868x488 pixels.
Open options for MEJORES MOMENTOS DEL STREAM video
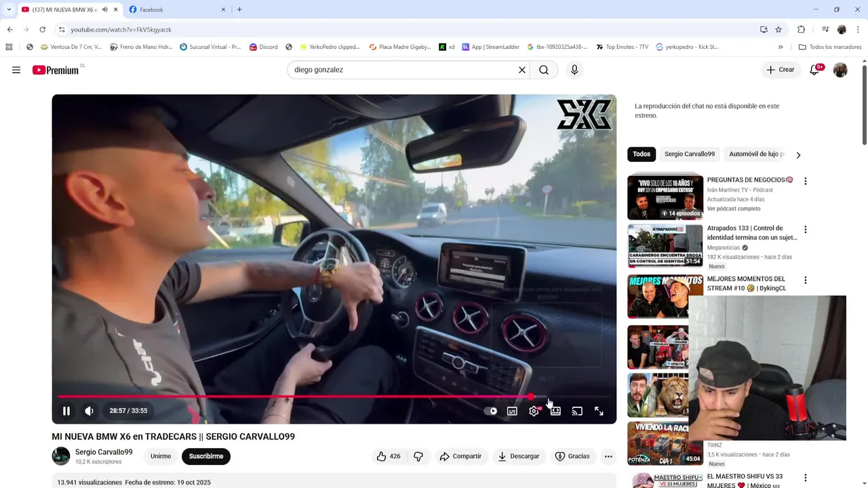[x=805, y=281]
